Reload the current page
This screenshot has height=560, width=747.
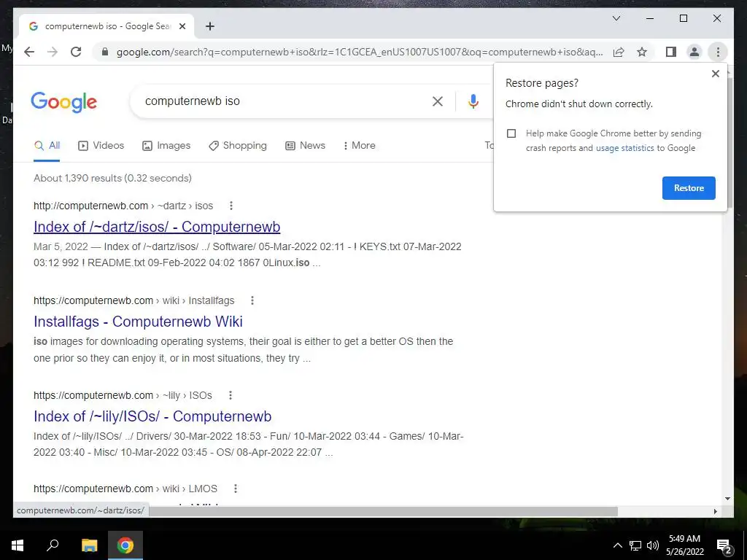(76, 52)
